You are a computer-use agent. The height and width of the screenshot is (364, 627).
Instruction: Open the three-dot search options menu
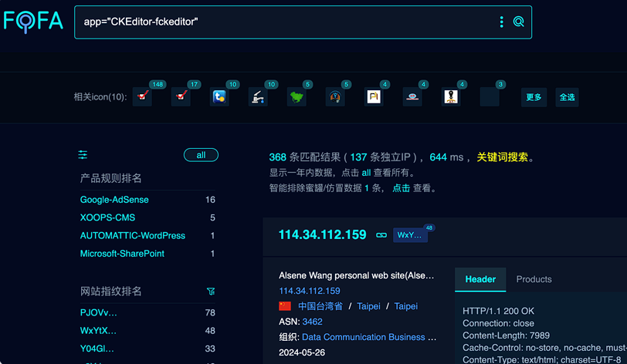(501, 22)
